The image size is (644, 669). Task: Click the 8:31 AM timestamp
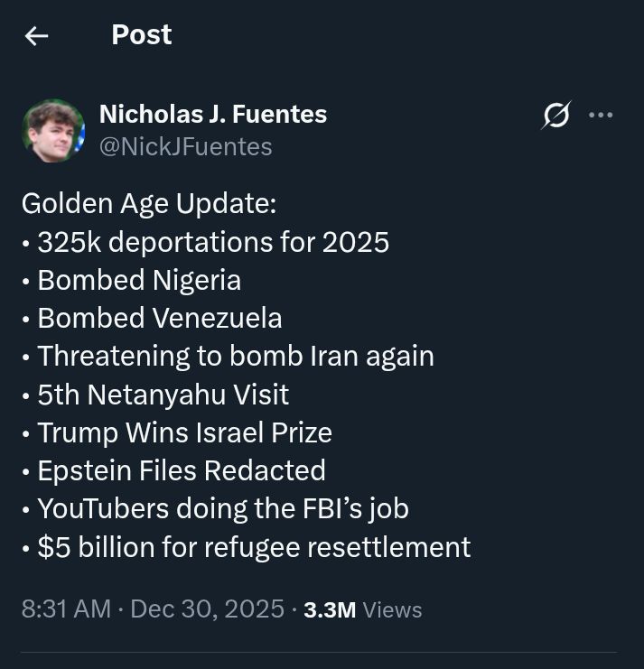point(66,609)
